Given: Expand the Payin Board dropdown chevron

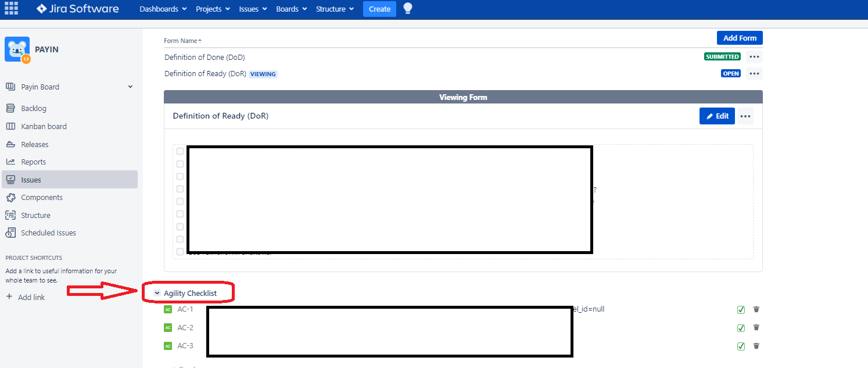Looking at the screenshot, I should click(x=130, y=87).
